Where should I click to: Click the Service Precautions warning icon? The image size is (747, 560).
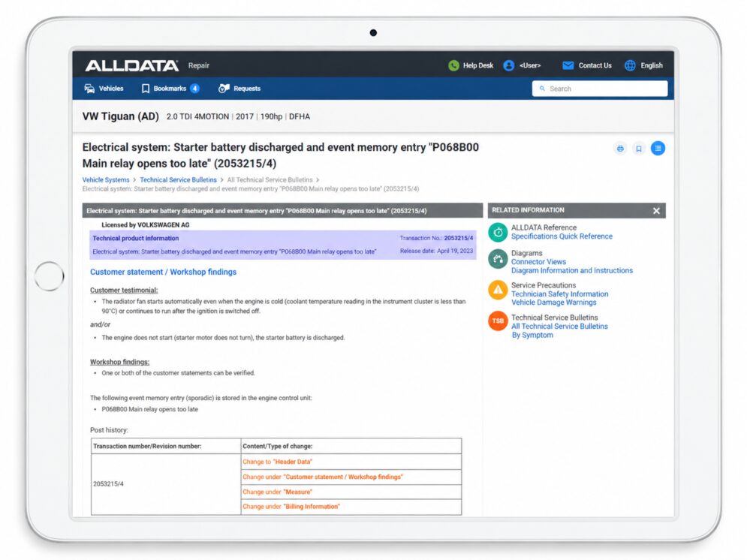498,290
